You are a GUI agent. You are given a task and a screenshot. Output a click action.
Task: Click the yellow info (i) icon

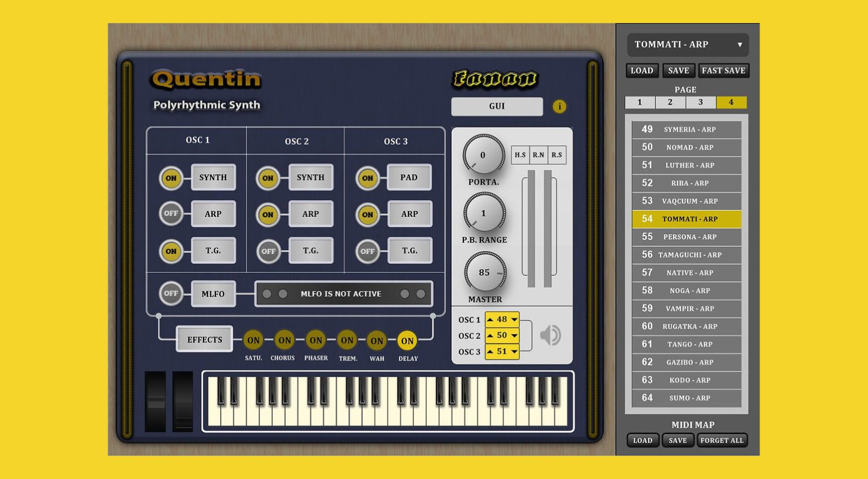559,107
